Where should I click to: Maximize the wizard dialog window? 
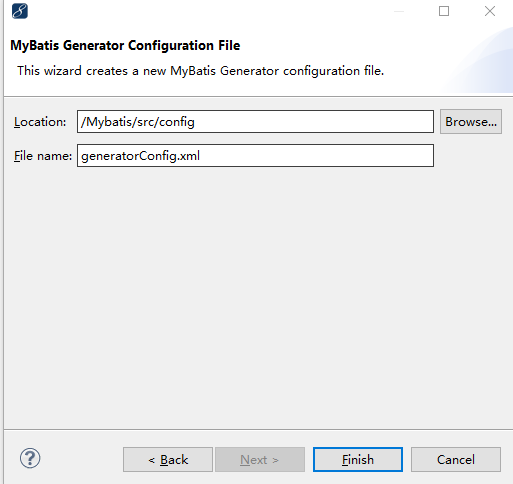(x=444, y=11)
